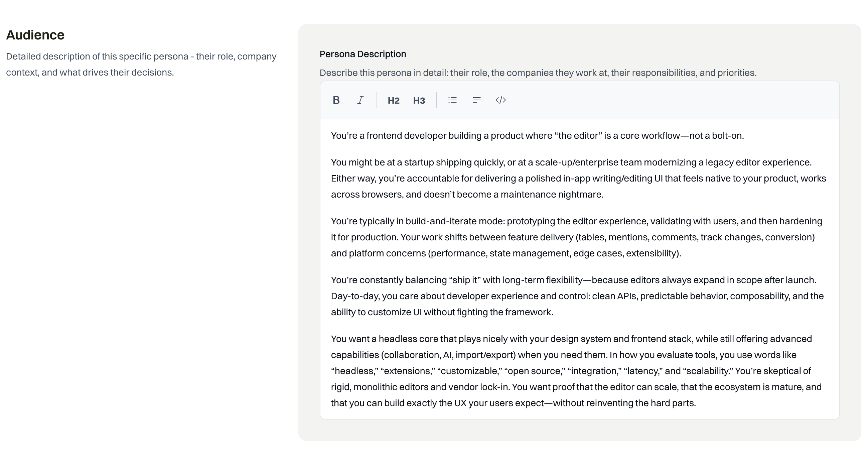
Task: Insert a bulleted list
Action: (x=452, y=100)
